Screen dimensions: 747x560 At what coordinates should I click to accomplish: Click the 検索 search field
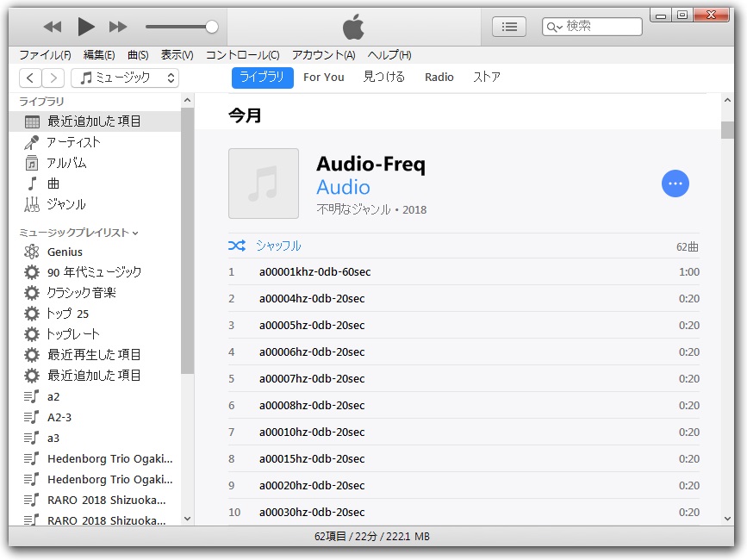[592, 26]
